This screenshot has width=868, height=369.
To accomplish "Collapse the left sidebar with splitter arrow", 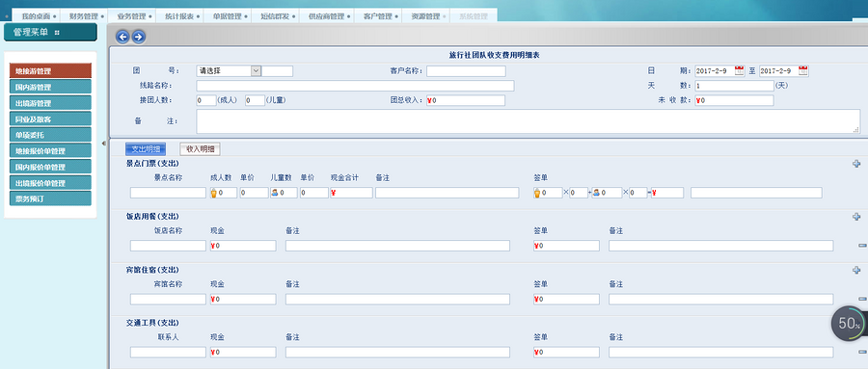I will click(104, 144).
